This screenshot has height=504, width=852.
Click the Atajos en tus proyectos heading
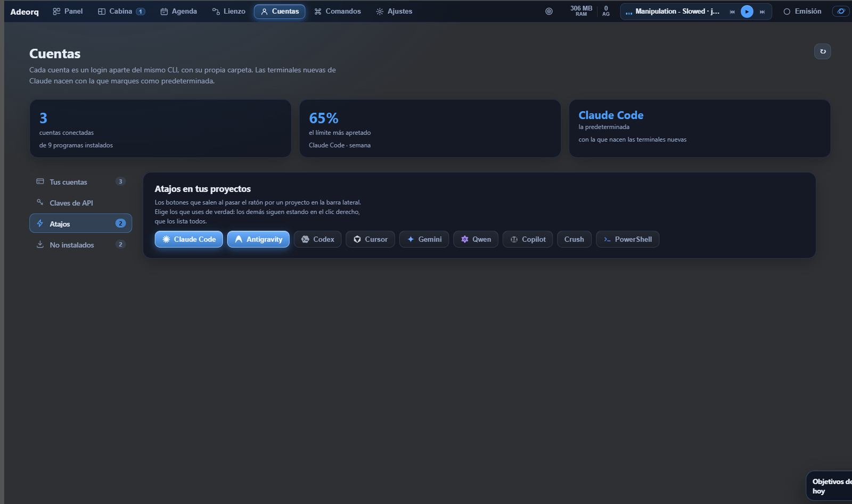(202, 189)
